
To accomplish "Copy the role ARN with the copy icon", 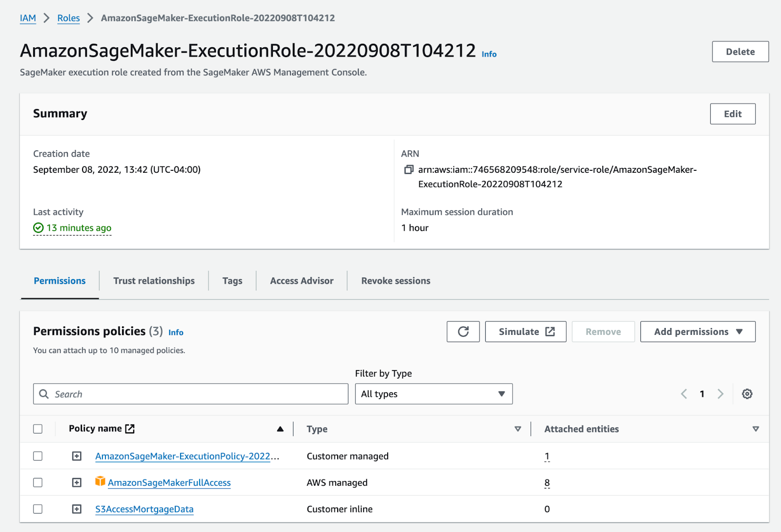I will point(409,170).
